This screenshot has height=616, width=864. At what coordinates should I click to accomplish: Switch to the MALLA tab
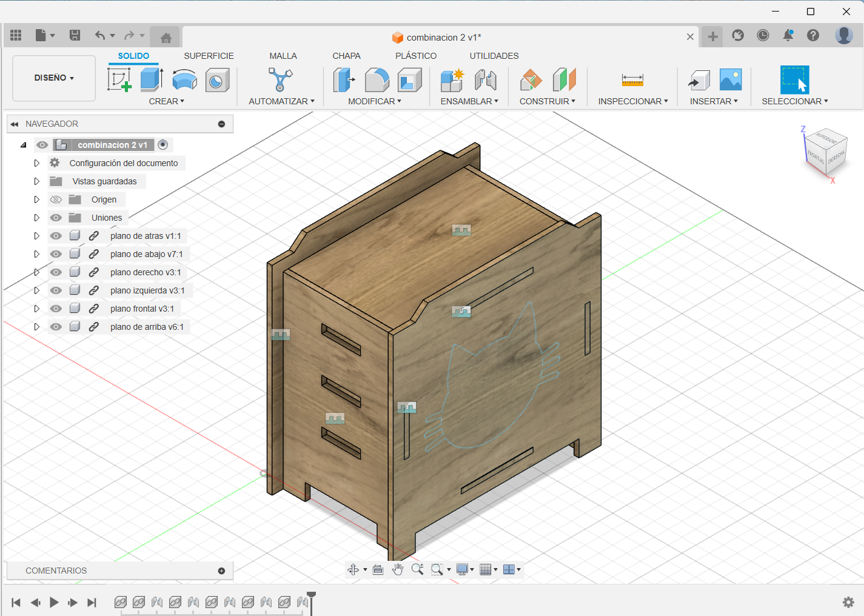pos(283,56)
